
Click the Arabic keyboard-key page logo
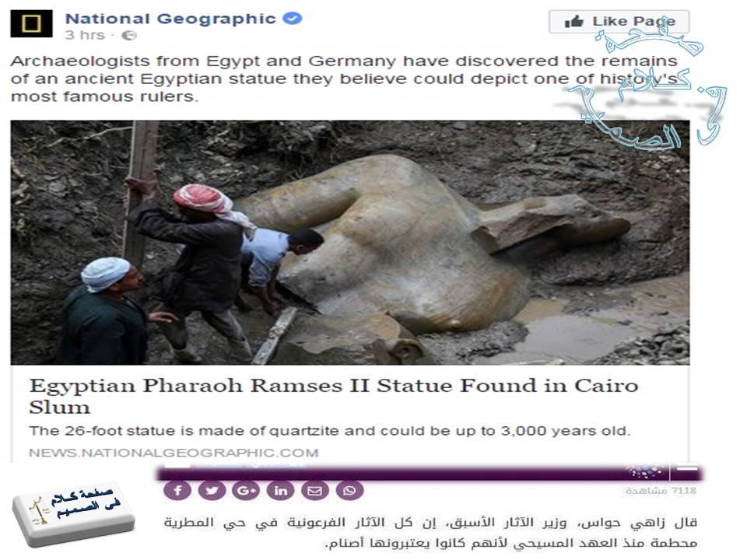74,513
